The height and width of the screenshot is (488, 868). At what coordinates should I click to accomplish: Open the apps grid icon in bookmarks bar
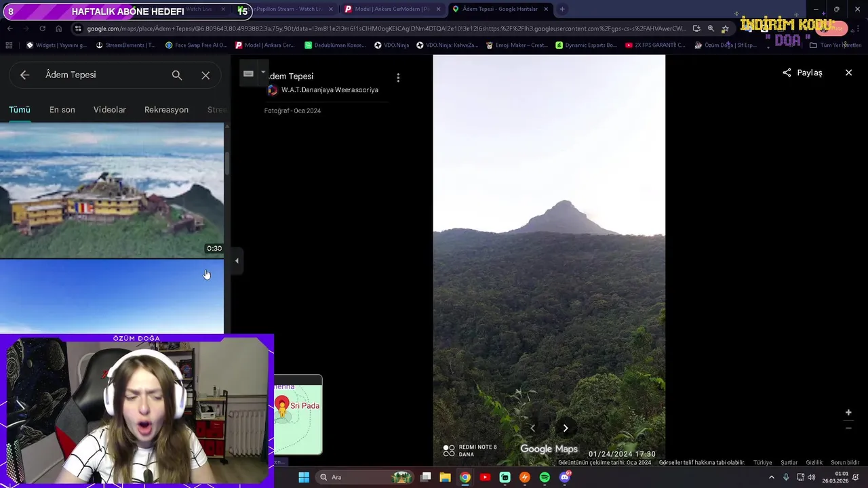click(9, 45)
